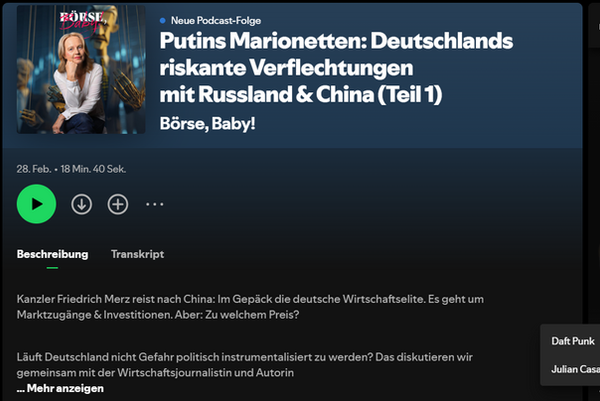Image resolution: width=600 pixels, height=401 pixels.
Task: Add episode to your library
Action: tap(117, 204)
